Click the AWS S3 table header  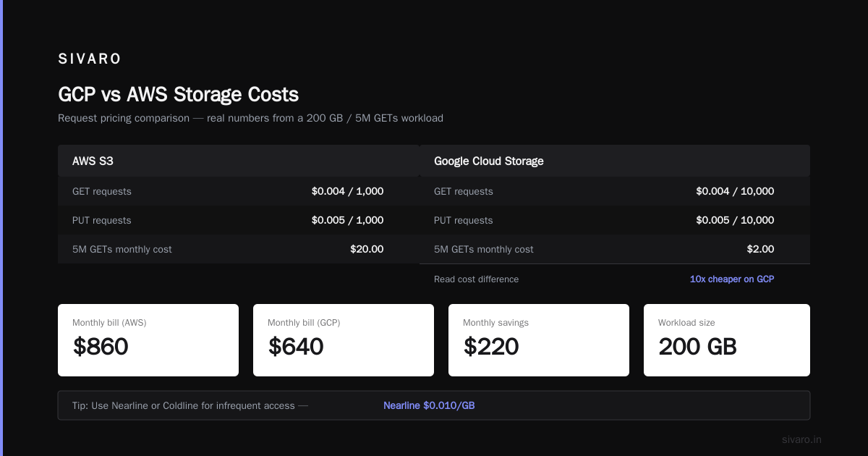click(239, 161)
